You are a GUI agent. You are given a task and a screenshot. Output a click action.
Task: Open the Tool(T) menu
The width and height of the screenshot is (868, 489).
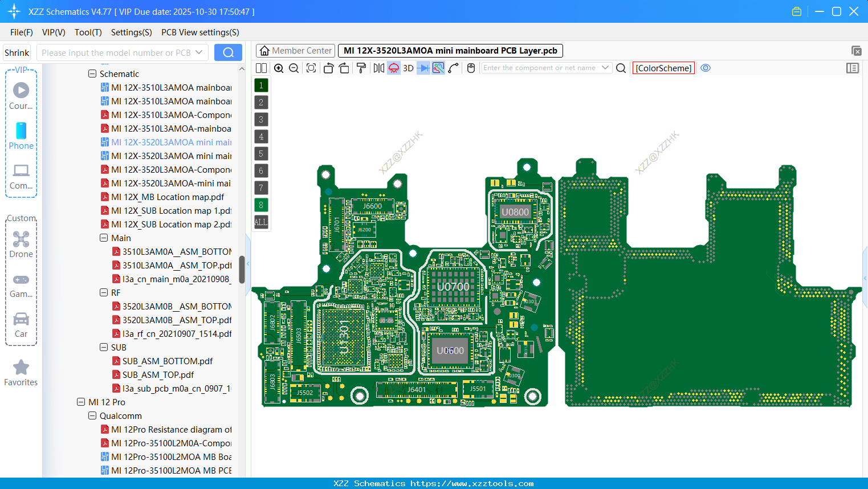click(88, 32)
